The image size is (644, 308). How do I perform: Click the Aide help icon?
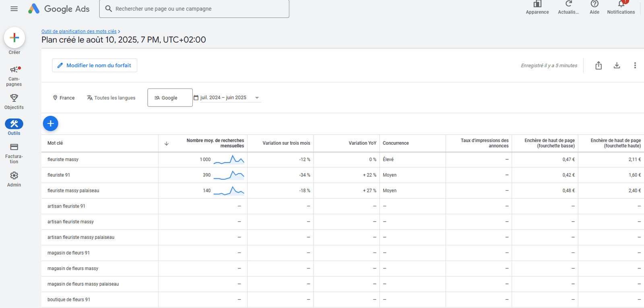pyautogui.click(x=594, y=8)
